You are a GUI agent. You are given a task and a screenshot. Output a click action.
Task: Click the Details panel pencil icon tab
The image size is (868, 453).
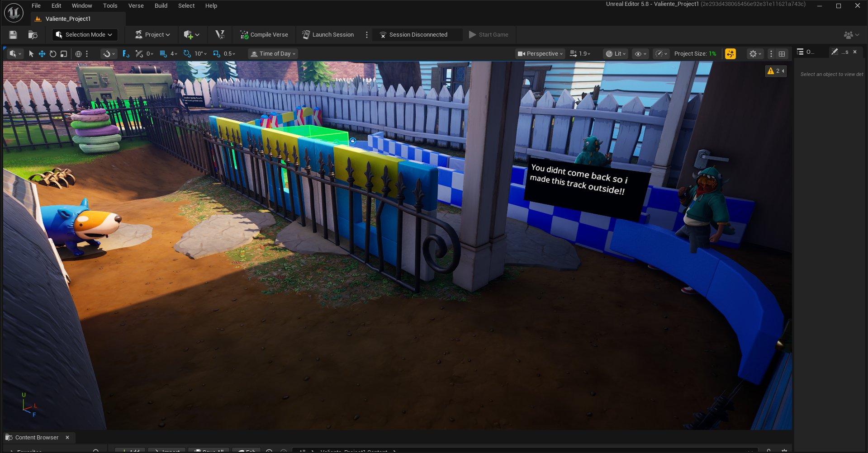tap(835, 52)
